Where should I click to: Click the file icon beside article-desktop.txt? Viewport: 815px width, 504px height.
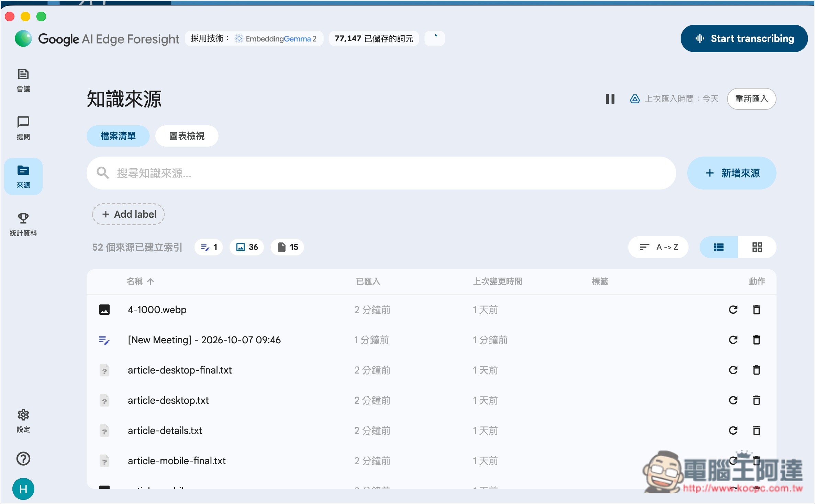(104, 400)
